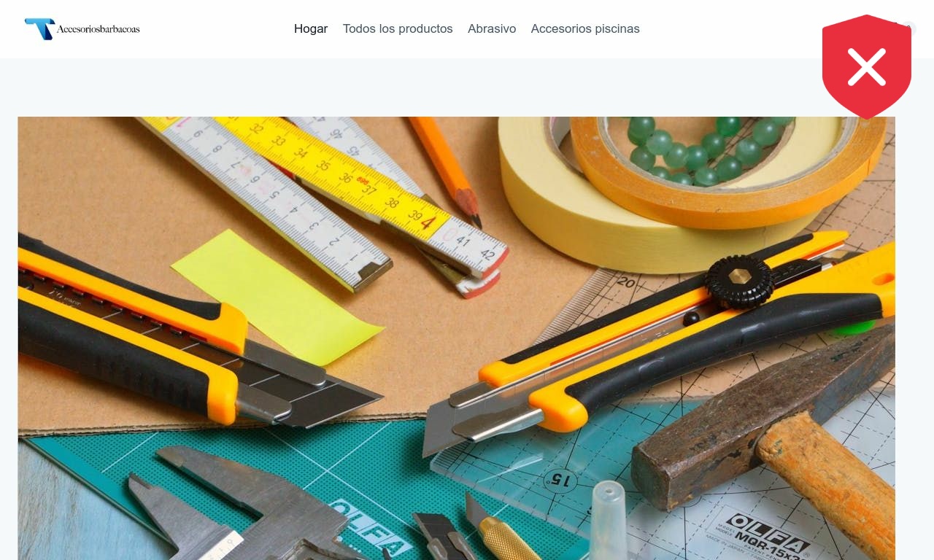Go to Todos los productos page

(x=398, y=28)
